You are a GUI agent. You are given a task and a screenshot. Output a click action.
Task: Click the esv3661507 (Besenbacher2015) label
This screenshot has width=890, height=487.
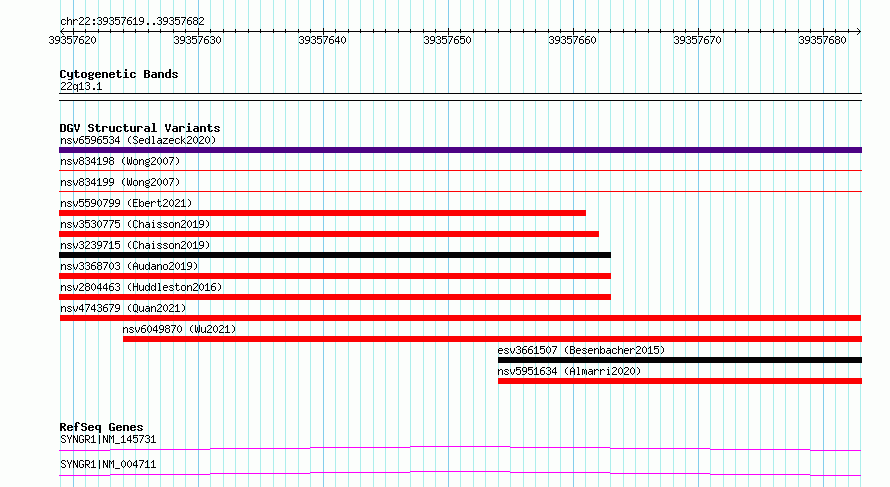[x=581, y=350]
